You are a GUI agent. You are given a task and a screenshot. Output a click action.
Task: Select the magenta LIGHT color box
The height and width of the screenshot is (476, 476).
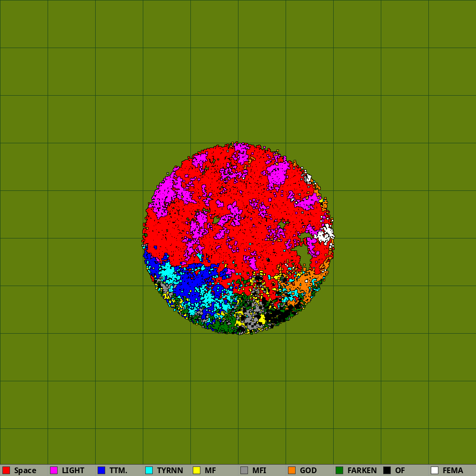click(x=54, y=470)
